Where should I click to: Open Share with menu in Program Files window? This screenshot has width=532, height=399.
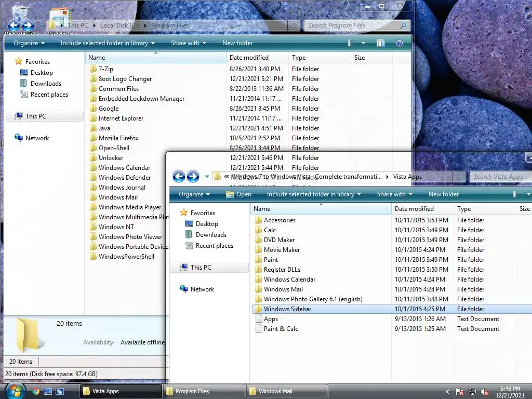pyautogui.click(x=188, y=43)
